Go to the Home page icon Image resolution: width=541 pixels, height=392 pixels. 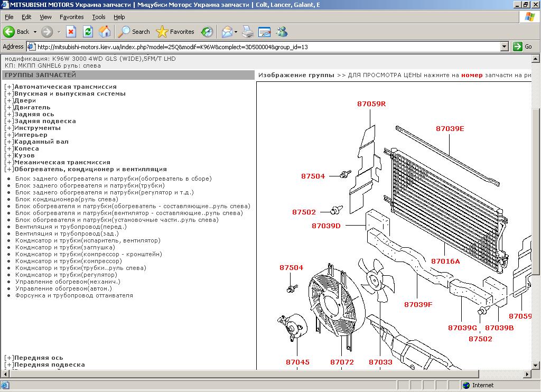[105, 32]
